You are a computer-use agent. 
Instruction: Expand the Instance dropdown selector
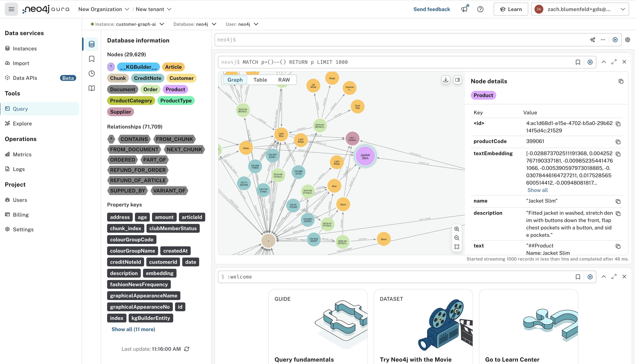click(x=162, y=24)
